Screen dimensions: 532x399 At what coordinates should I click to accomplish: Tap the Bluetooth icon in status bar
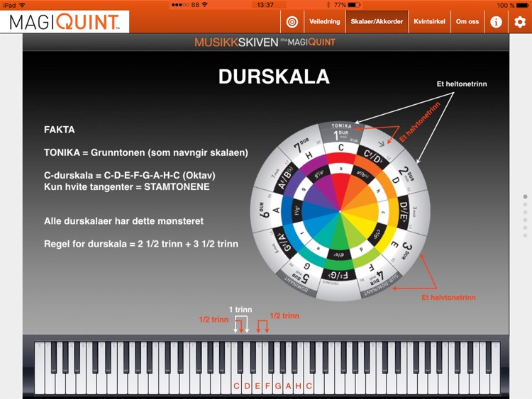click(328, 5)
